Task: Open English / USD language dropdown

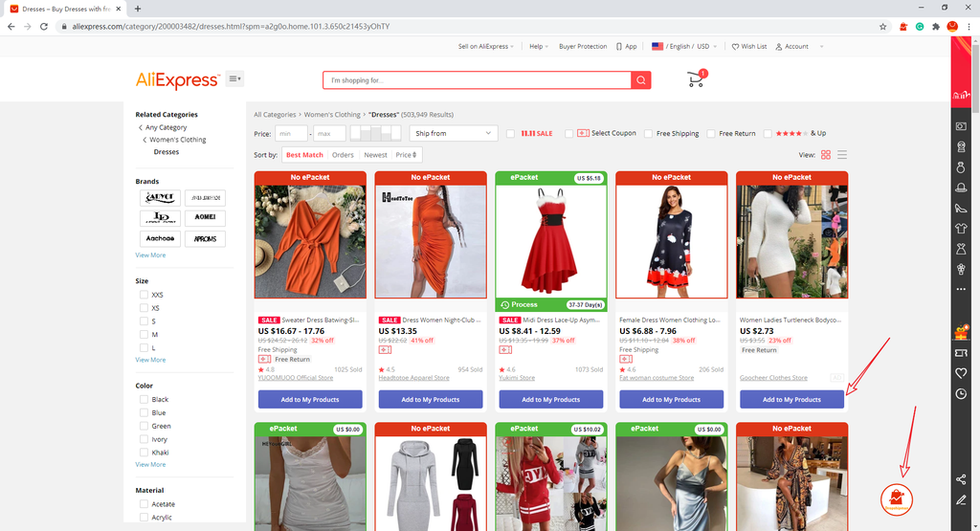Action: [683, 46]
